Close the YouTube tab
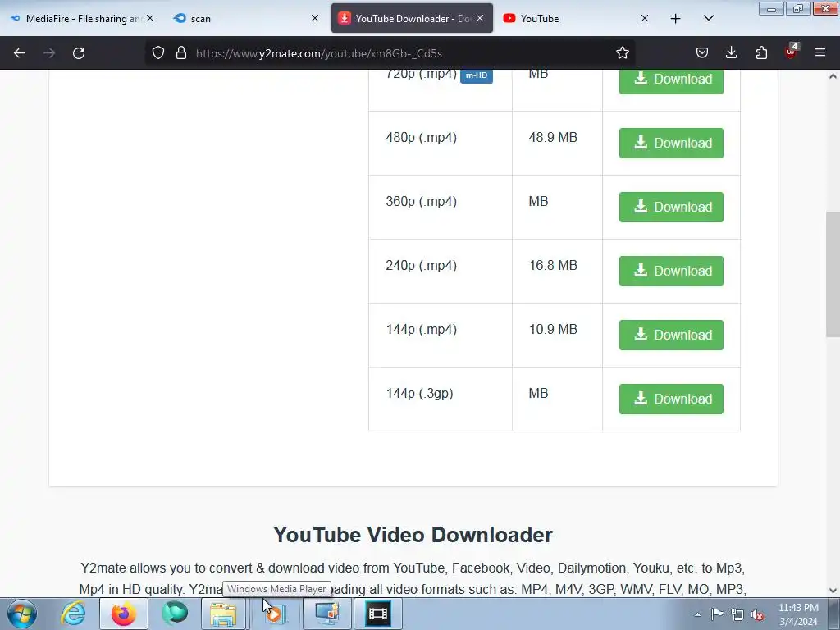Screen dimensions: 840x630 pyautogui.click(x=645, y=18)
